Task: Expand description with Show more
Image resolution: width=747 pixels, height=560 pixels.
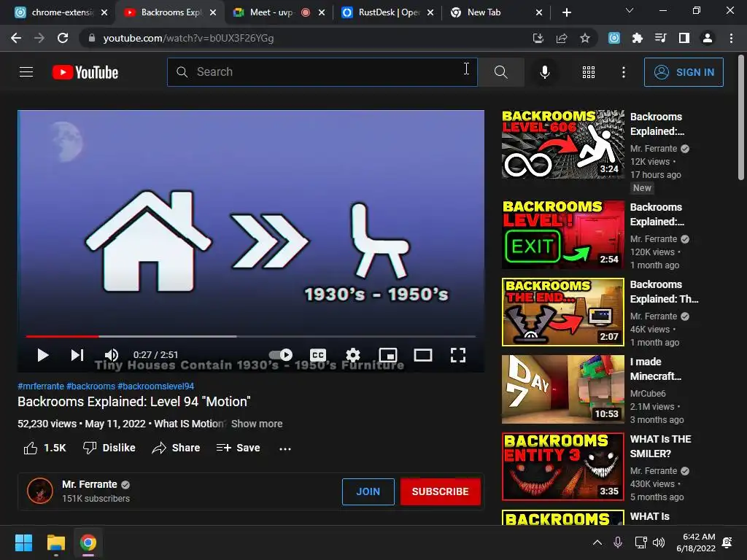Action: tap(257, 424)
